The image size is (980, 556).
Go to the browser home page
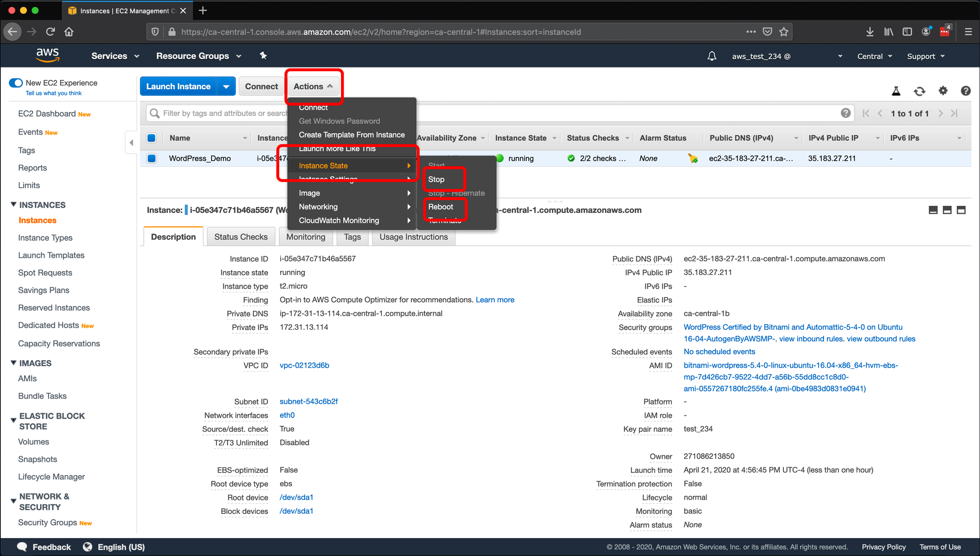point(69,32)
